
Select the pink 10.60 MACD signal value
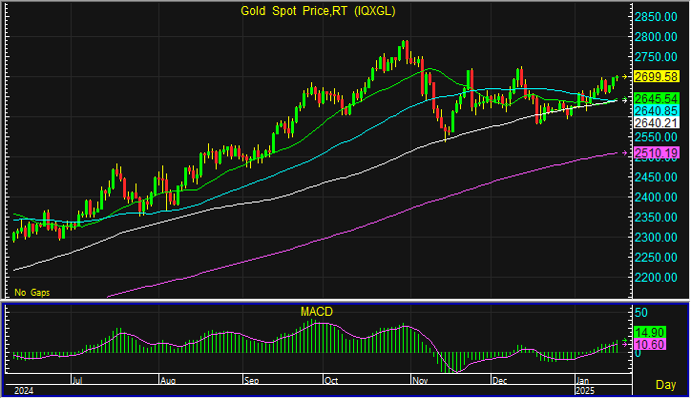650,344
